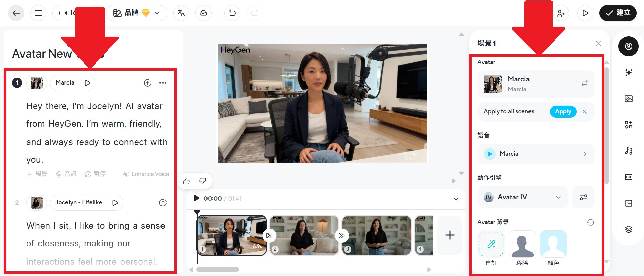Open the layers icon in sidebar
Image resolution: width=644 pixels, height=276 pixels.
coord(629,229)
